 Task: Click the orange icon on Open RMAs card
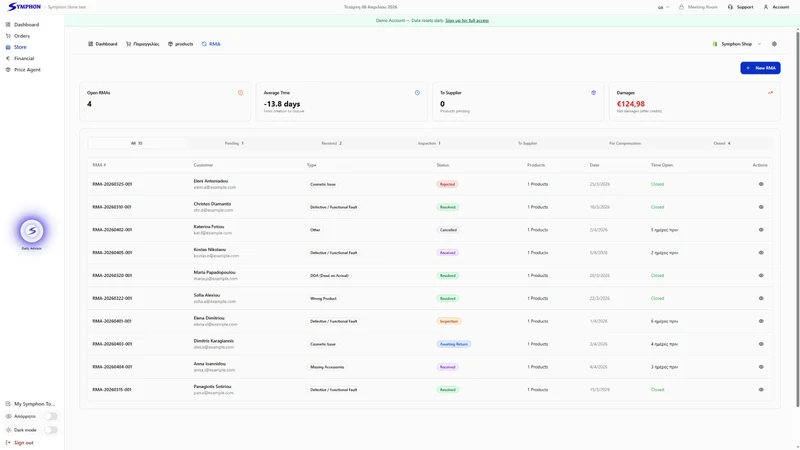click(240, 93)
